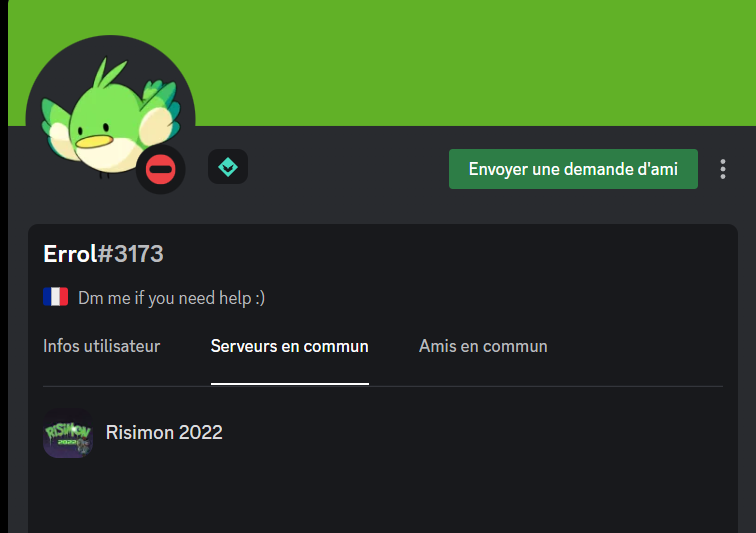Image resolution: width=756 pixels, height=533 pixels.
Task: Click empty space below Risimon 2022 entry
Action: [x=383, y=499]
